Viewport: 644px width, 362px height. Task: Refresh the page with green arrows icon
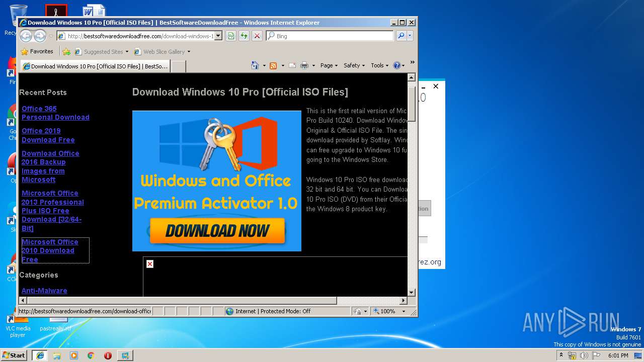tap(244, 36)
